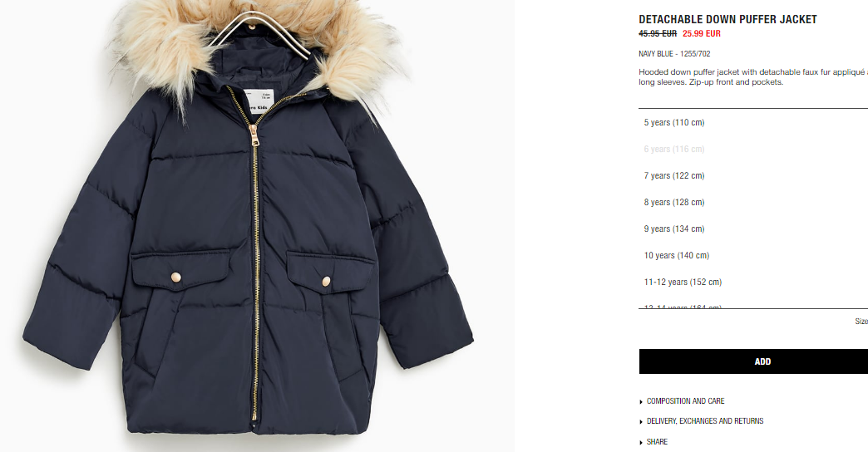Add the jacket with the ADD button
This screenshot has width=868, height=452.
click(753, 361)
